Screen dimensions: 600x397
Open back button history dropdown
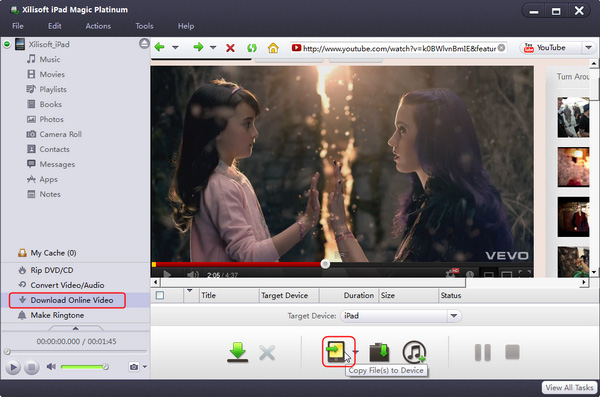click(x=175, y=48)
